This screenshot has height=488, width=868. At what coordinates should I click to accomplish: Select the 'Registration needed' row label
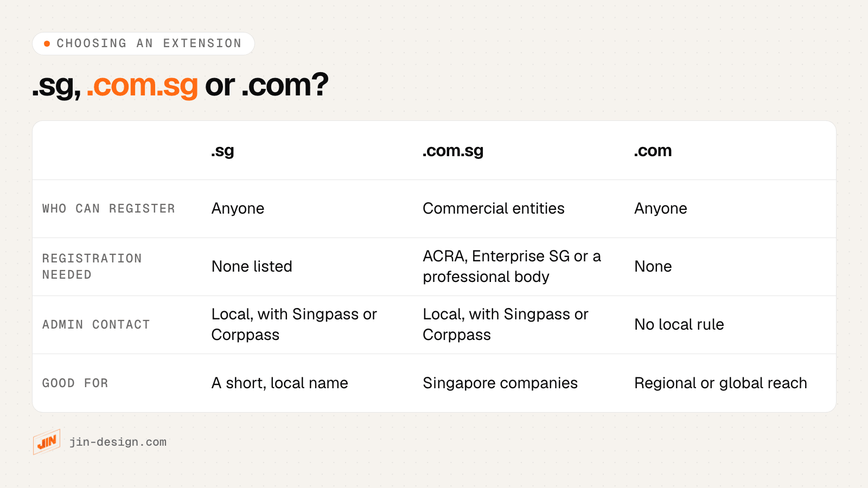(92, 267)
